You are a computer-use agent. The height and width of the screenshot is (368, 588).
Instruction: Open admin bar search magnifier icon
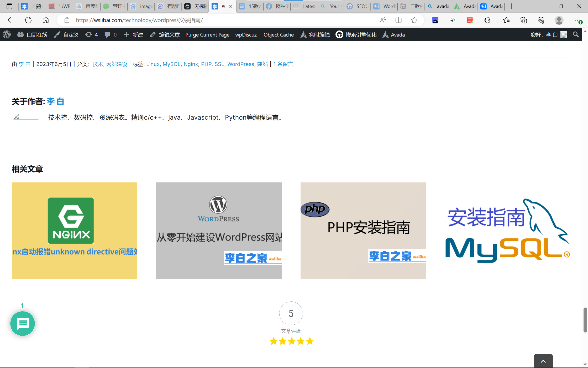[x=576, y=35]
